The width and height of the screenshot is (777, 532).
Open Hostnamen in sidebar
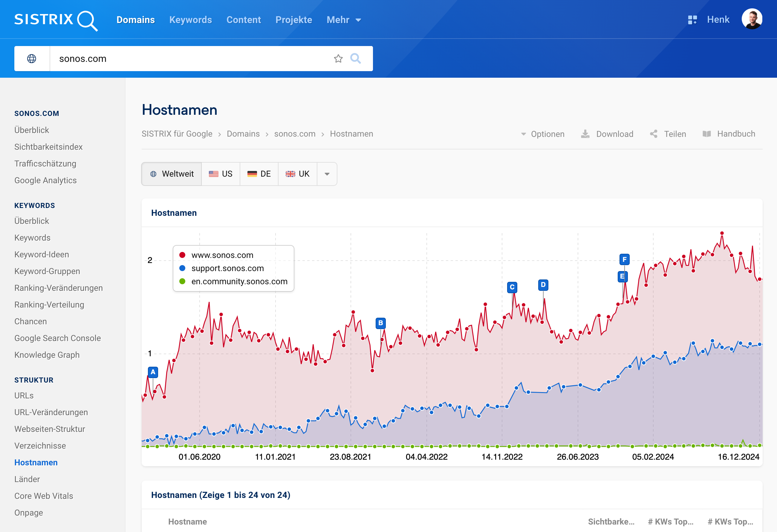tap(36, 463)
